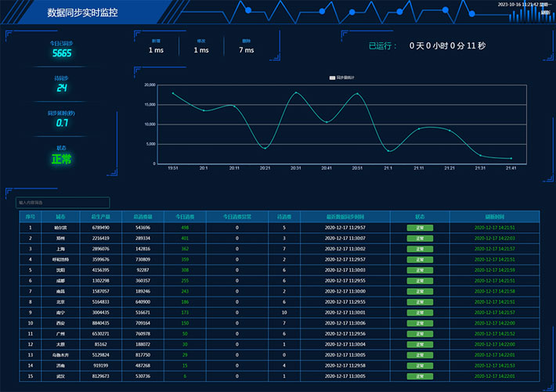The height and width of the screenshot is (392, 556).
Task: Click the 正常 status badge for 哈尔滨
Action: click(420, 228)
